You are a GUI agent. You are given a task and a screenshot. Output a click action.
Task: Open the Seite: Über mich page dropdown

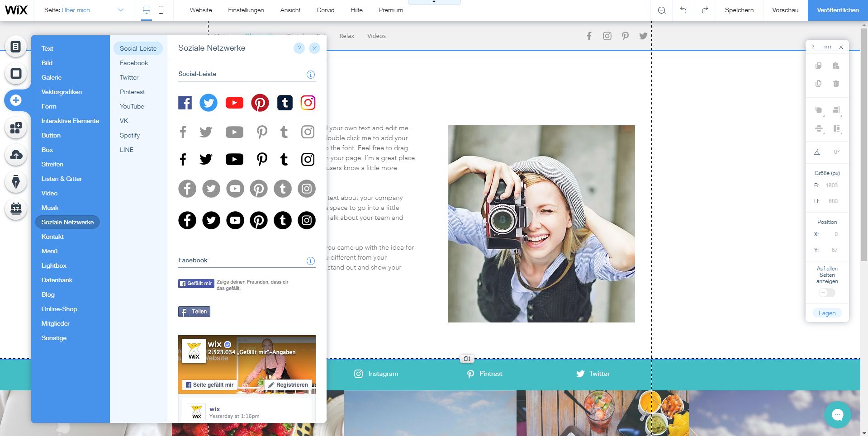84,10
